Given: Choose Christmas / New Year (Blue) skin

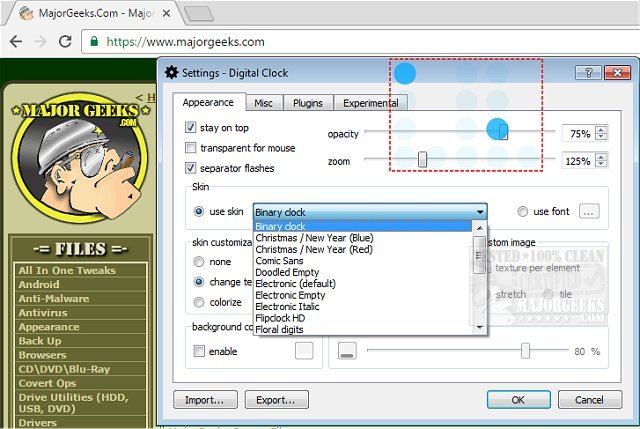Looking at the screenshot, I should click(362, 238).
